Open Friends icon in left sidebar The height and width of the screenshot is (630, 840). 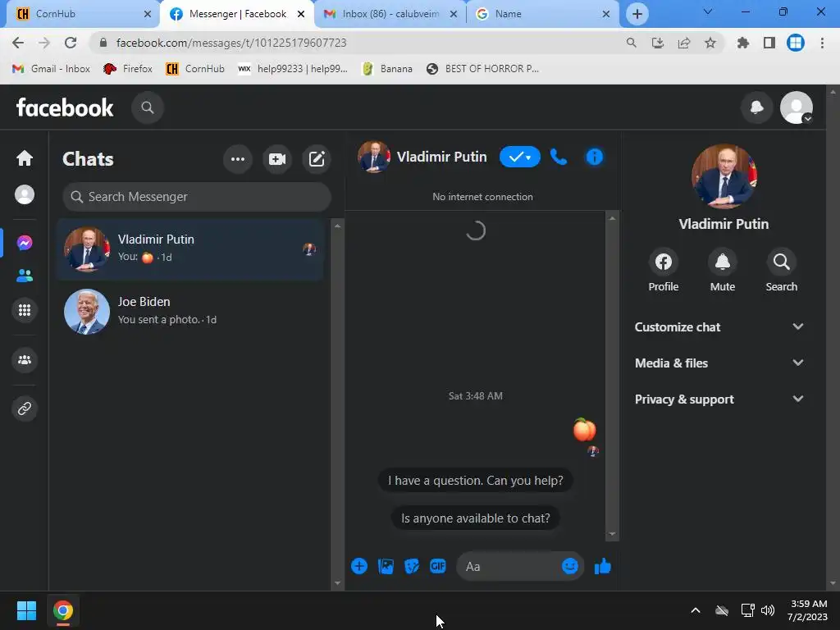(x=25, y=276)
